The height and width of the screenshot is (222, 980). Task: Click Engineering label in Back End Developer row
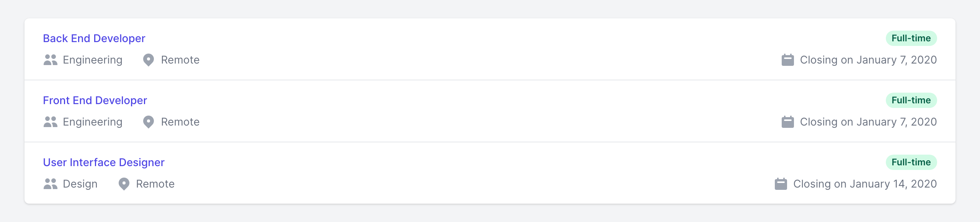point(93,60)
